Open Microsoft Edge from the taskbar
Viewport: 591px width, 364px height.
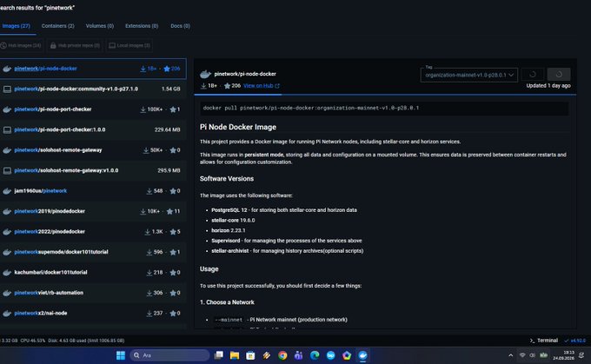(x=315, y=355)
